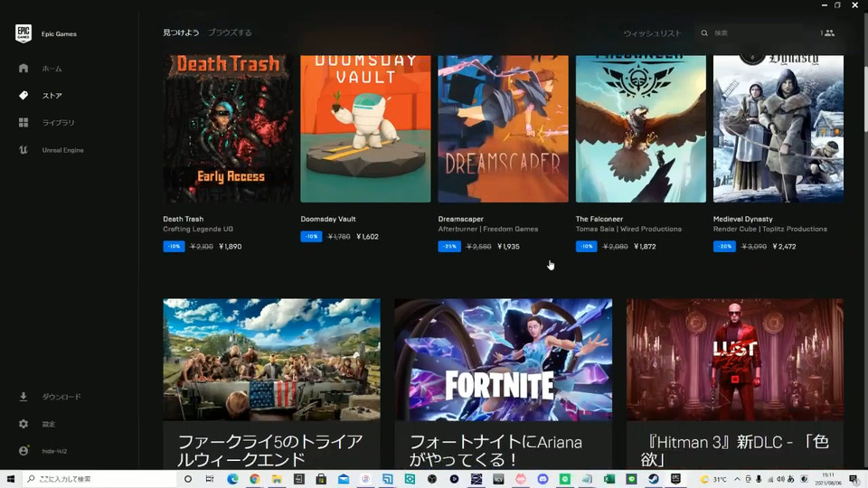Screen dimensions: 868x488
Task: Click the ¥1,890 Death Trash price
Action: click(x=231, y=247)
